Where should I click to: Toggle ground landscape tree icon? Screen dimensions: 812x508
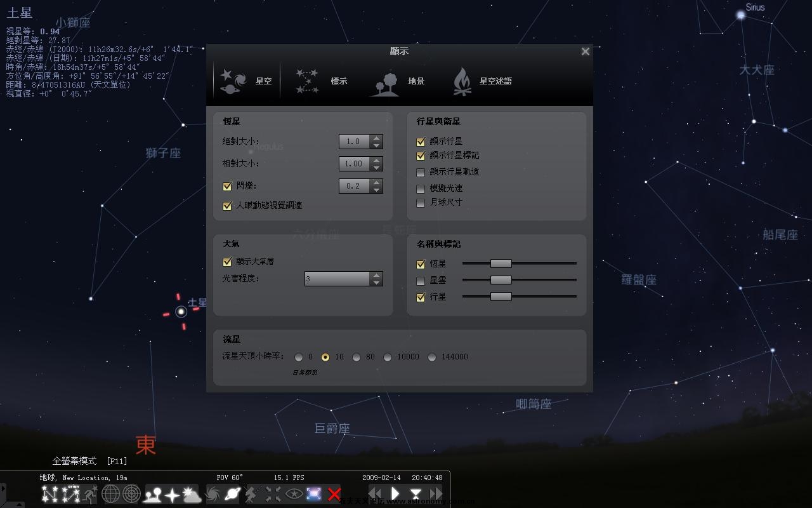(x=152, y=494)
